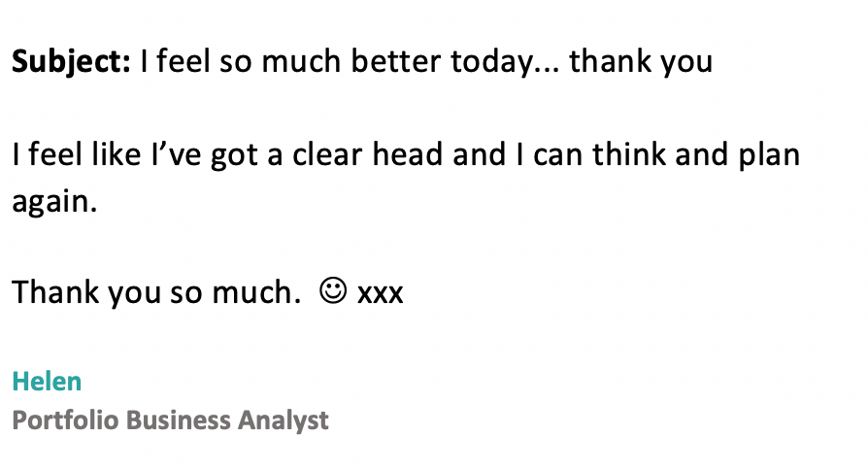
Task: Click the smiley face emoticon
Action: (333, 290)
